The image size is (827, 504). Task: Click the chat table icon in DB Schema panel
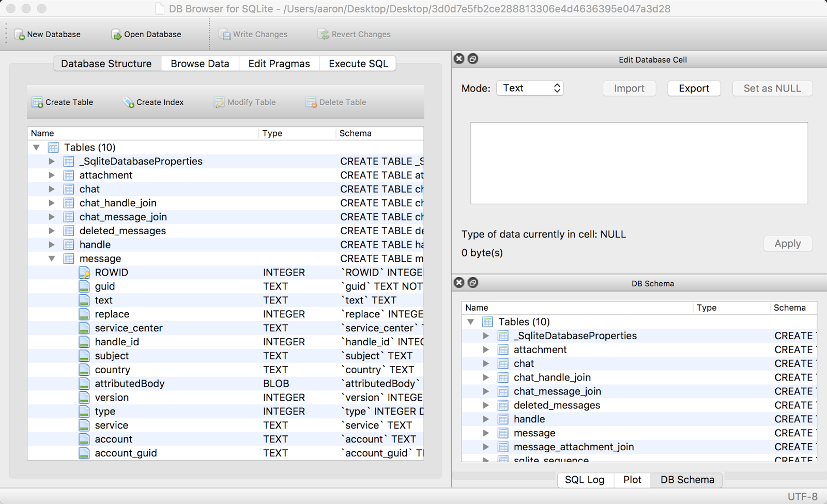coord(503,363)
